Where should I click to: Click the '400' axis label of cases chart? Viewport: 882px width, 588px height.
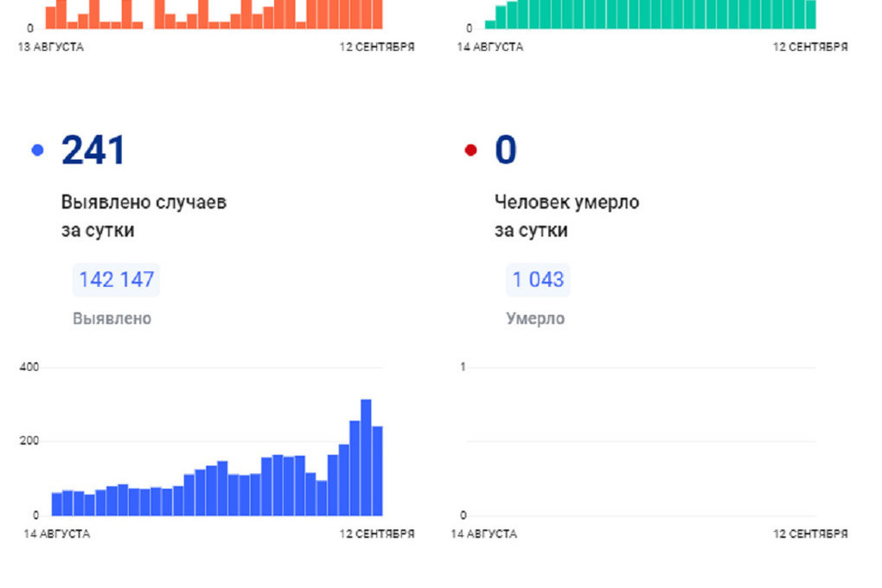point(29,367)
